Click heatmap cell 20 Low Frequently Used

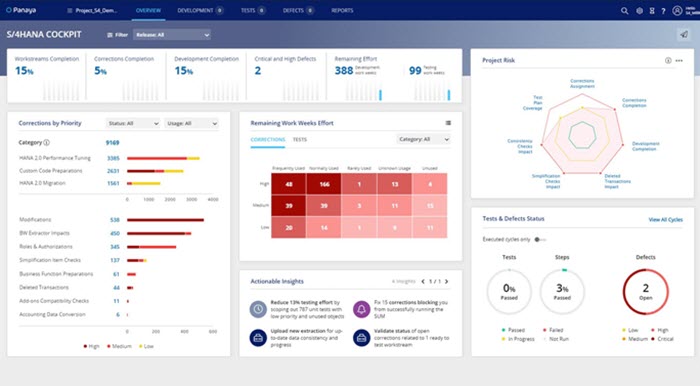[289, 228]
